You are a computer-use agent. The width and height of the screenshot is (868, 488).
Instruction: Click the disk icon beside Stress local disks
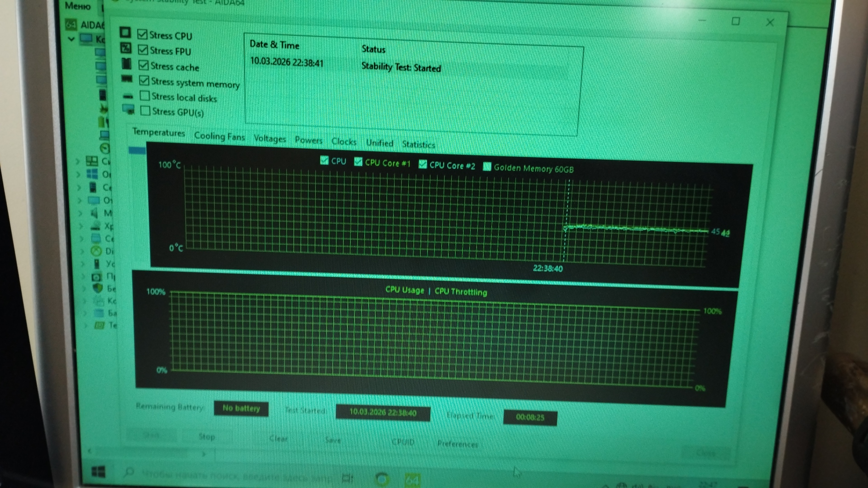pyautogui.click(x=128, y=96)
